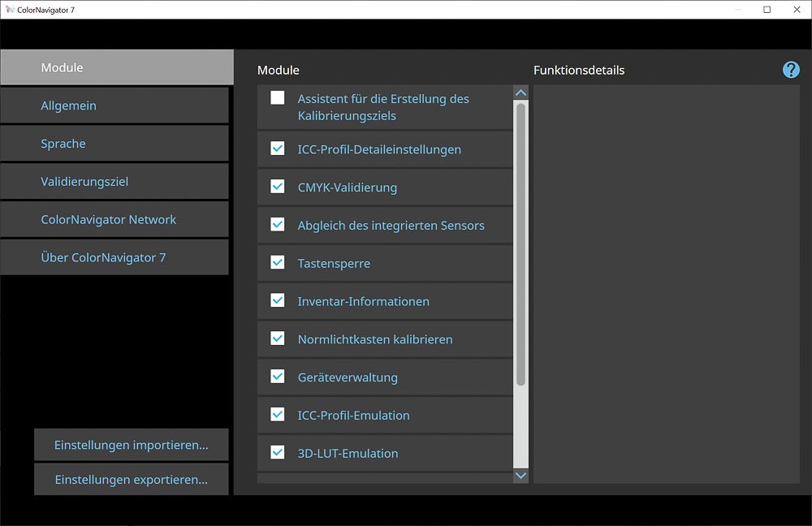The image size is (812, 526).
Task: Select ICC-Profil-Detaileinstellungen module label
Action: [379, 149]
